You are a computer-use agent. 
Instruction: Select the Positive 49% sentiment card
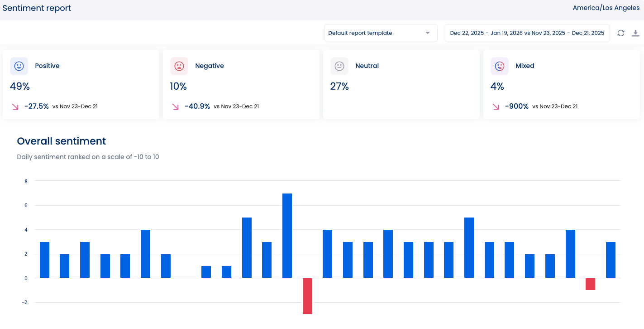click(81, 85)
